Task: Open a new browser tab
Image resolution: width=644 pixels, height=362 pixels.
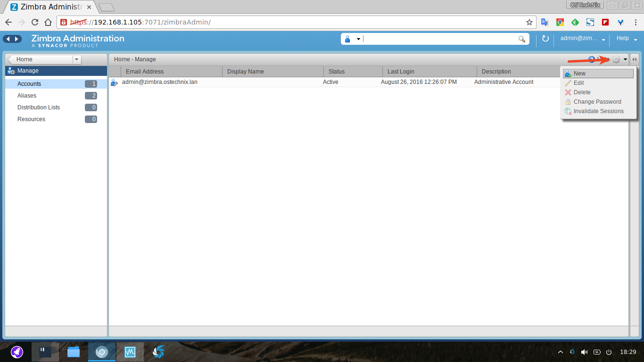Action: click(x=107, y=8)
